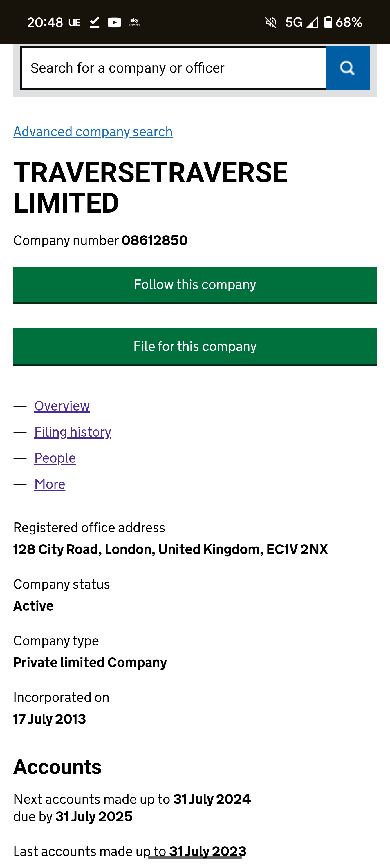The height and width of the screenshot is (868, 390).
Task: Tap the checkmark notification icon in status bar
Action: point(95,23)
